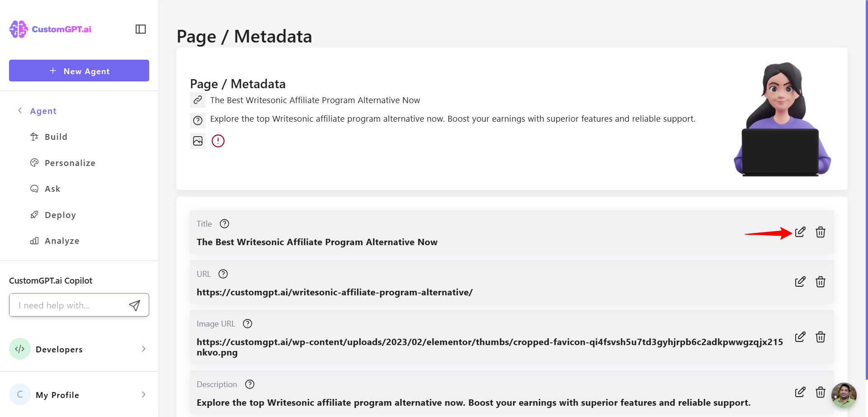Show help for Image URL field
Image resolution: width=868 pixels, height=417 pixels.
coord(247,324)
